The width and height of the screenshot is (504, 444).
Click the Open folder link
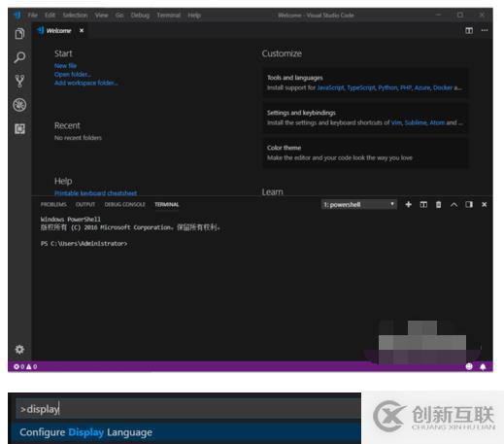click(x=73, y=74)
